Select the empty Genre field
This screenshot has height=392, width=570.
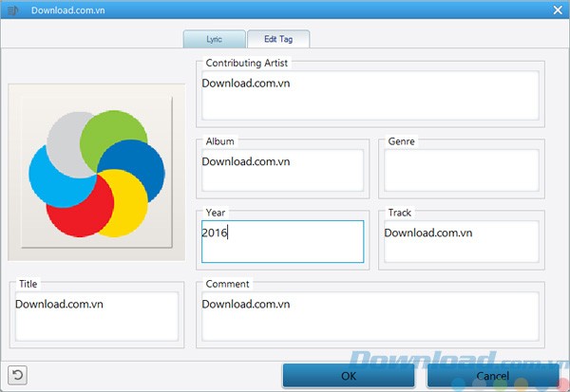click(x=461, y=170)
